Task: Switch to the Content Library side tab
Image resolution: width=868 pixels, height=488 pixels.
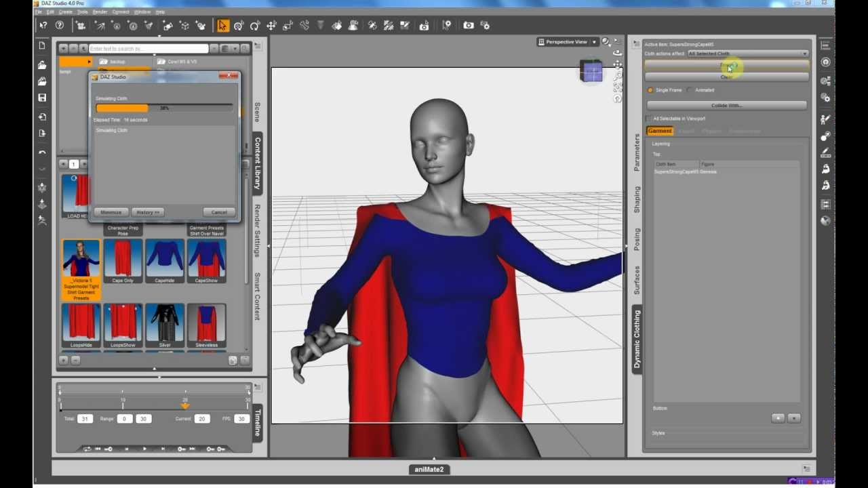Action: tap(258, 163)
